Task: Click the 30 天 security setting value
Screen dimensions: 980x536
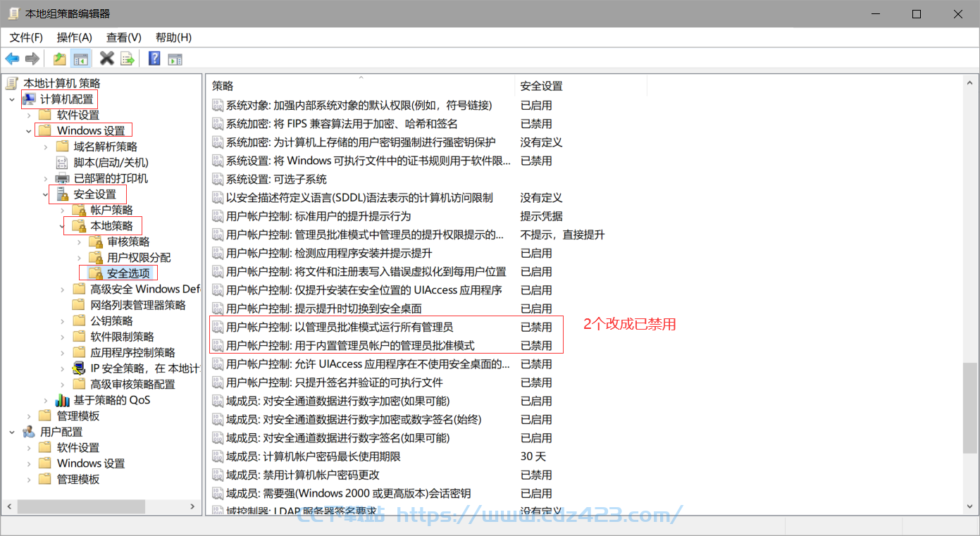Action: coord(533,456)
